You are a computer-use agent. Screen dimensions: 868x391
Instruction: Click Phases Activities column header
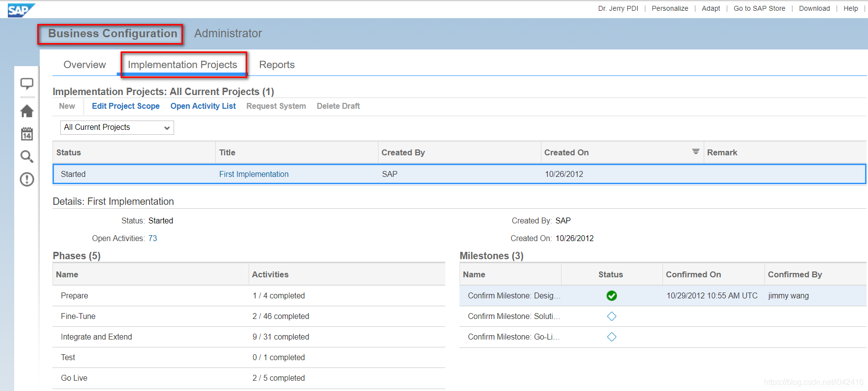[347, 274]
